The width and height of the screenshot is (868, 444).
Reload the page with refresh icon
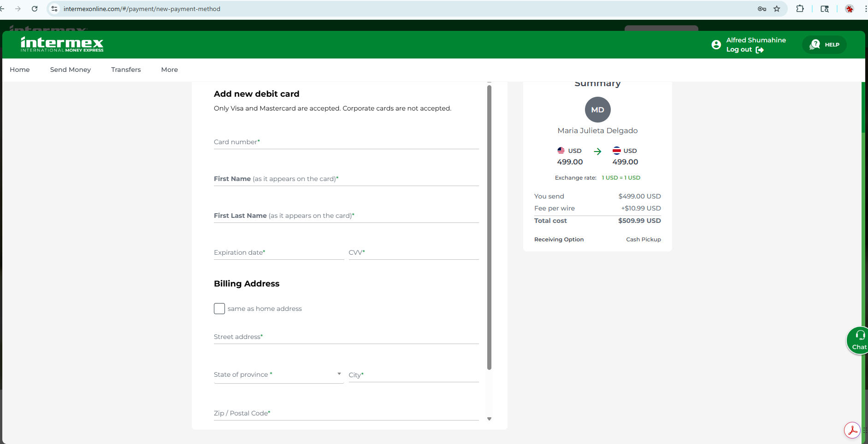[35, 9]
